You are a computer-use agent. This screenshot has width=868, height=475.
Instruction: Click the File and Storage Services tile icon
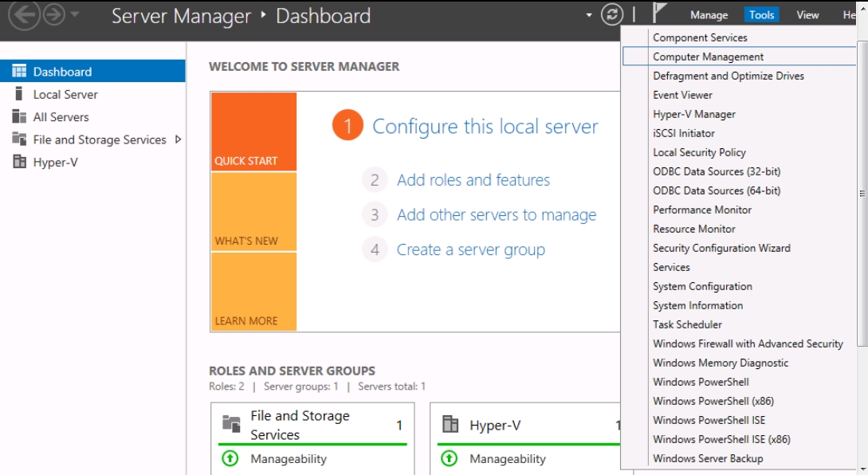(231, 425)
